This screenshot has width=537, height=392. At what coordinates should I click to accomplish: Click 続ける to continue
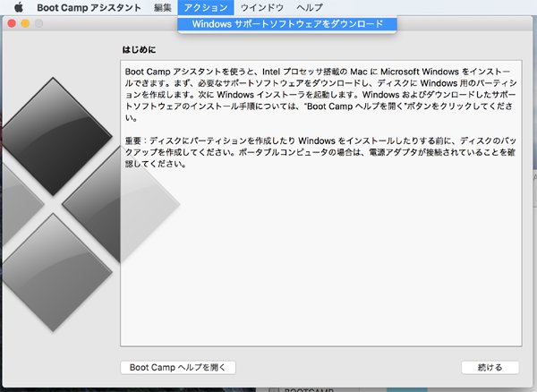click(x=490, y=367)
